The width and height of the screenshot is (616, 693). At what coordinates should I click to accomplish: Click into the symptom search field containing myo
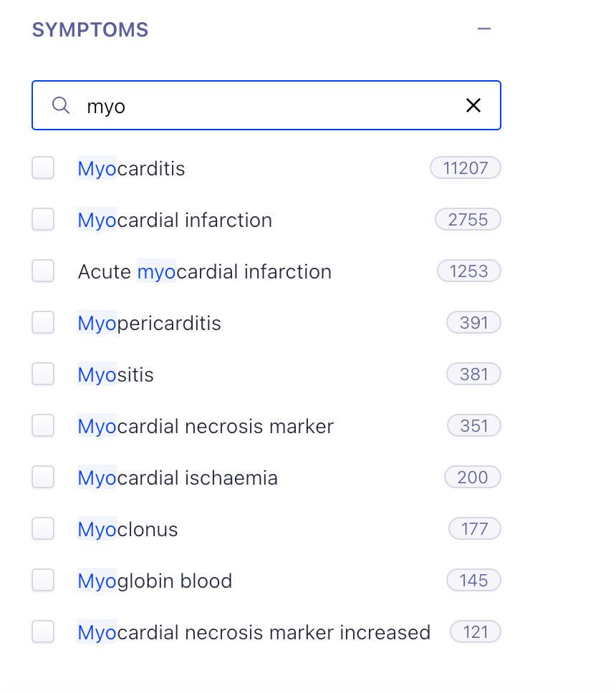coord(266,105)
